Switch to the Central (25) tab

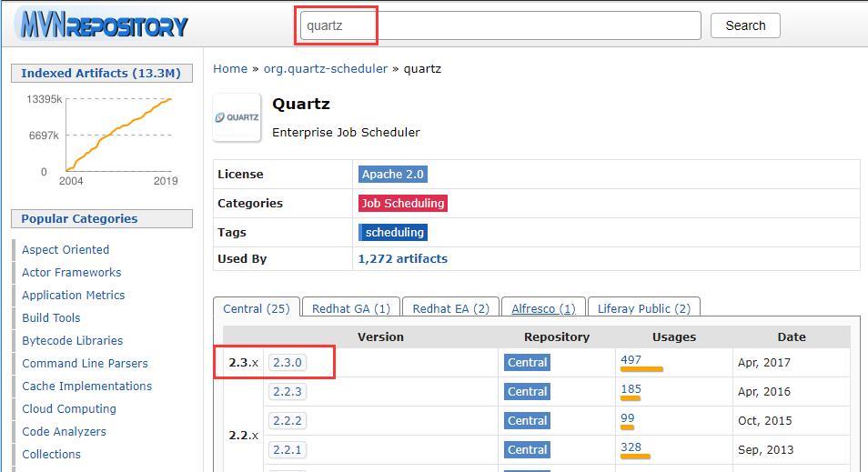[257, 308]
